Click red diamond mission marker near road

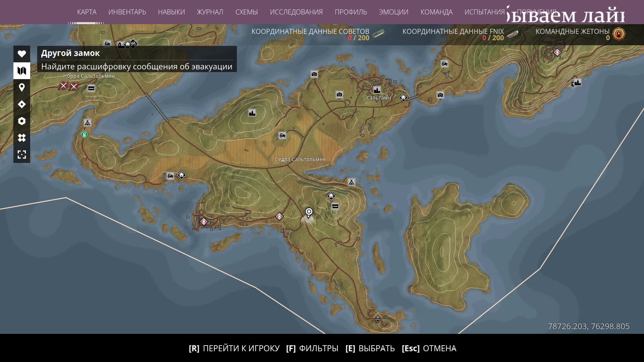click(x=279, y=217)
